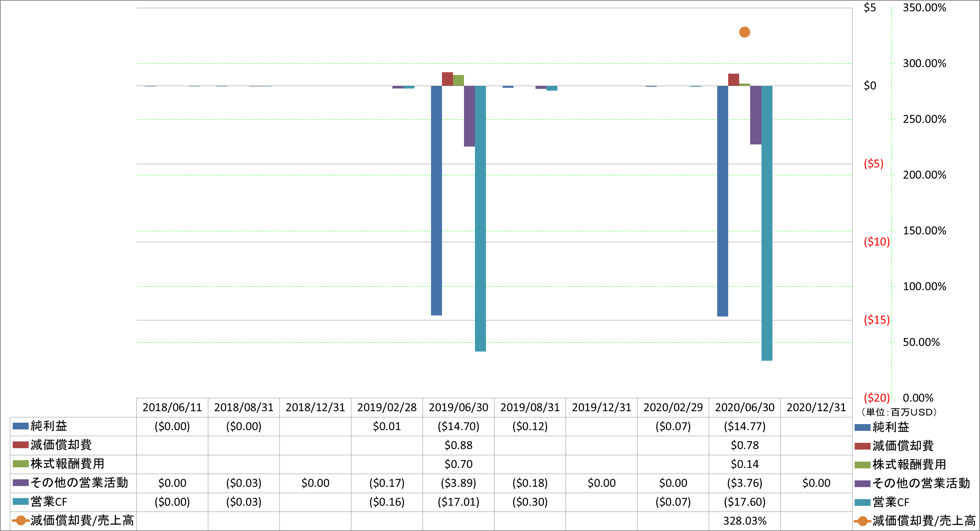
Task: Click the 純利益 label in the right-side legend
Action: 891,427
